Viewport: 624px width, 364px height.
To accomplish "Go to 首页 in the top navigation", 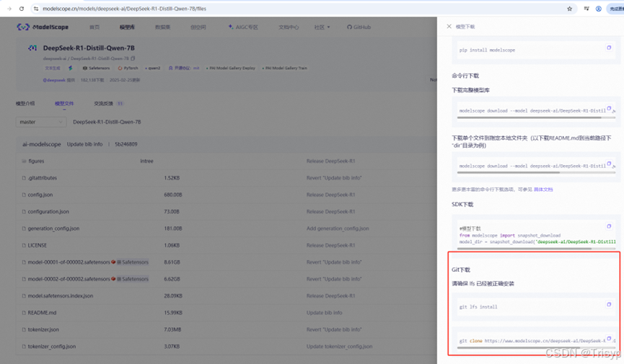I will [x=95, y=27].
